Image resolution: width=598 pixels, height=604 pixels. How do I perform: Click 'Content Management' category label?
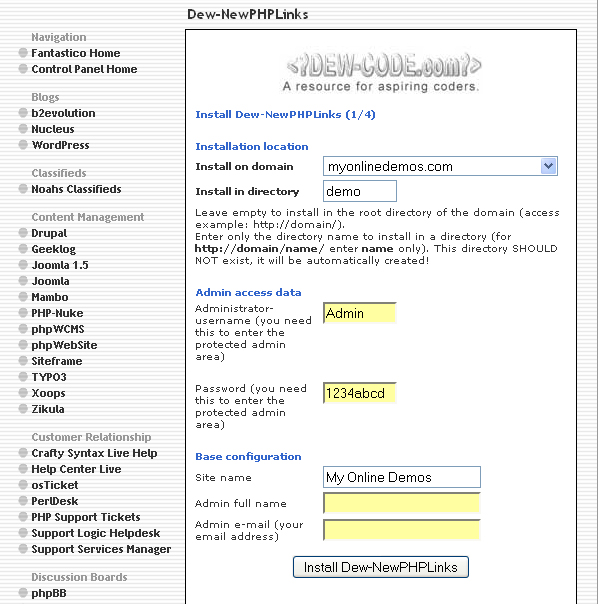click(88, 217)
